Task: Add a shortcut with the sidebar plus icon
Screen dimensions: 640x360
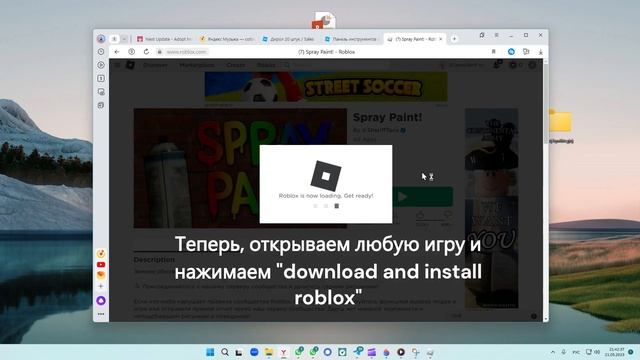Action: (x=101, y=286)
